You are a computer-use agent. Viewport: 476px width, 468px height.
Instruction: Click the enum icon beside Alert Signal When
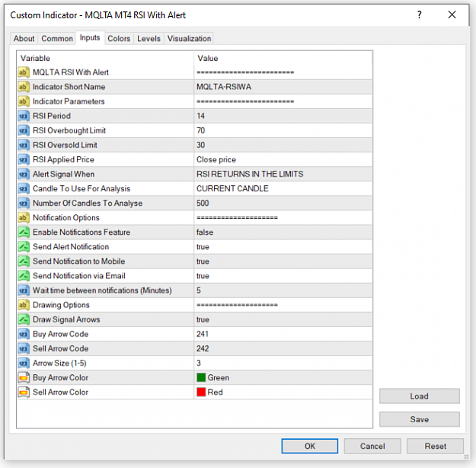coord(24,174)
